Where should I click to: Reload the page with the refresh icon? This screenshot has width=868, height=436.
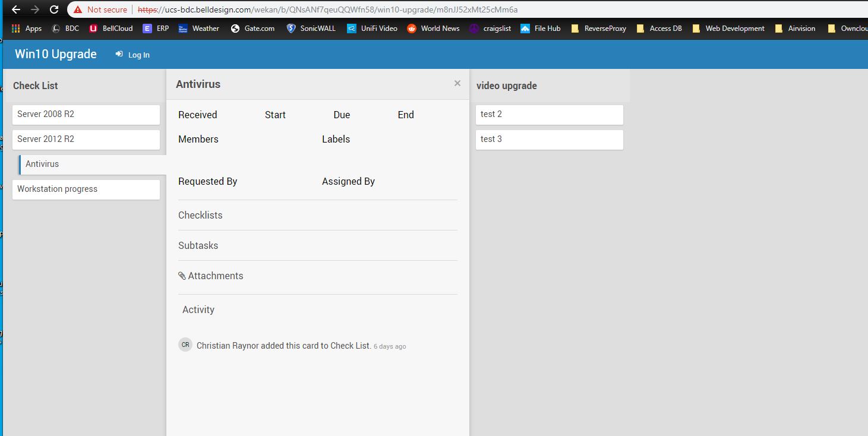click(53, 9)
